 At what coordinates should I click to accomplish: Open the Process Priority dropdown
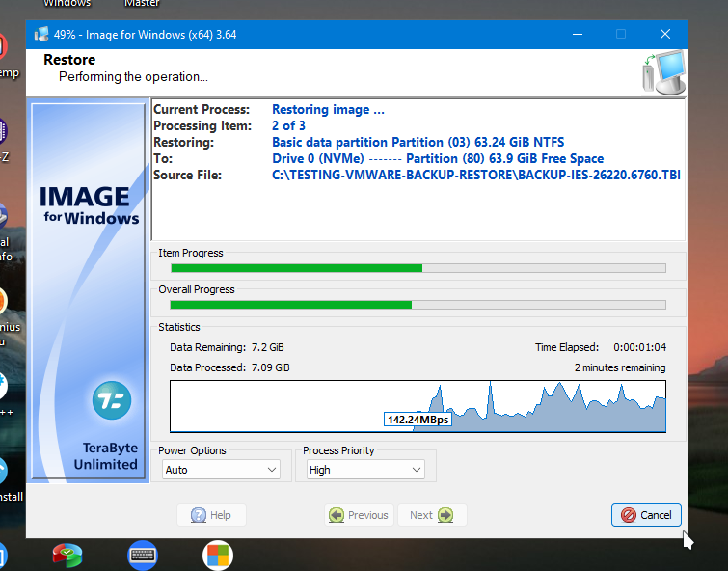pyautogui.click(x=365, y=470)
